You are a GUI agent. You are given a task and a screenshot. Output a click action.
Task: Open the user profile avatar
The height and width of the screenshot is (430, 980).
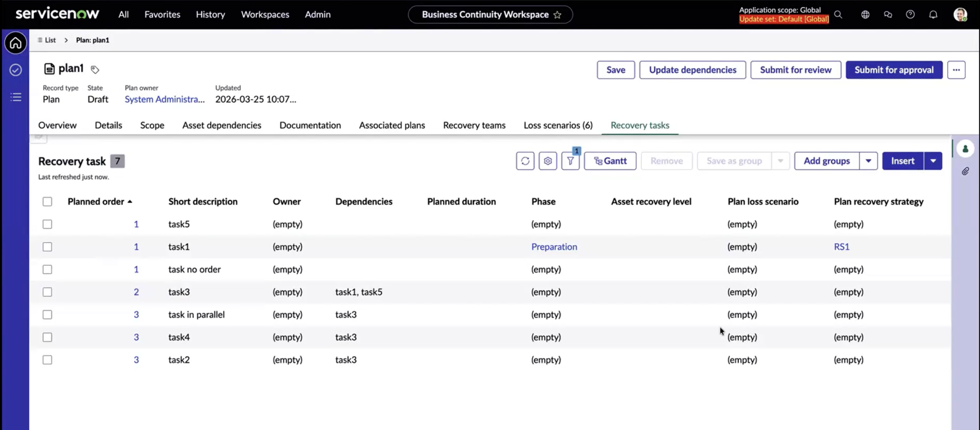click(x=960, y=15)
